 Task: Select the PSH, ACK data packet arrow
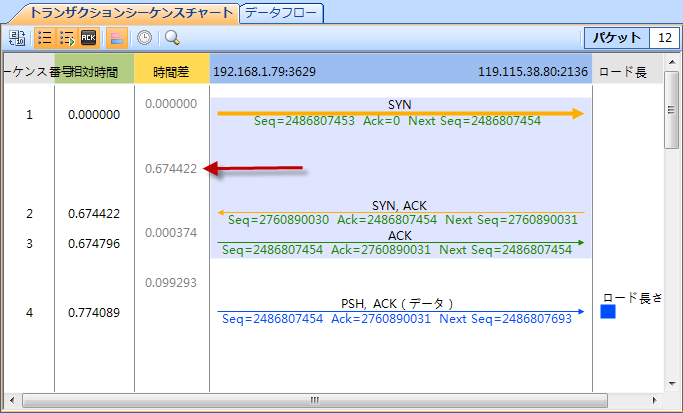click(400, 311)
